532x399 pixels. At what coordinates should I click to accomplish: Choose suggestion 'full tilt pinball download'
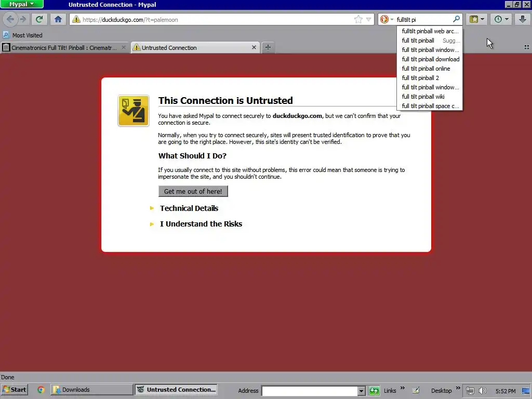(430, 59)
